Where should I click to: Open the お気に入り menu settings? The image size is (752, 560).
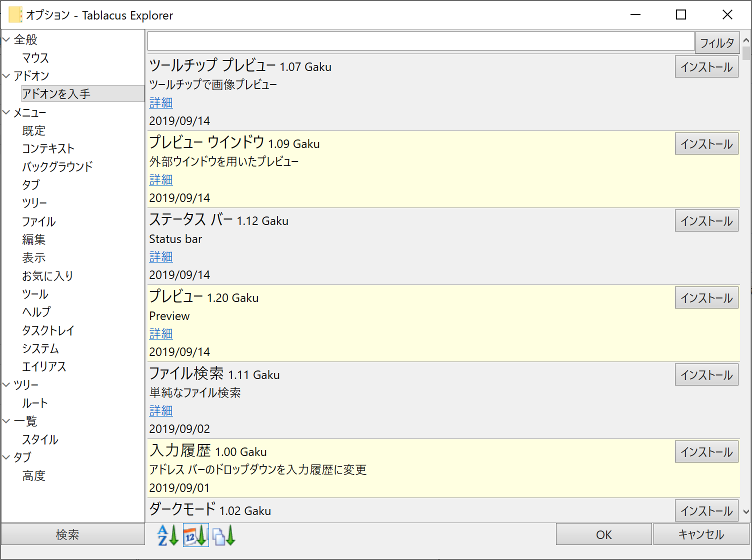[x=48, y=275]
